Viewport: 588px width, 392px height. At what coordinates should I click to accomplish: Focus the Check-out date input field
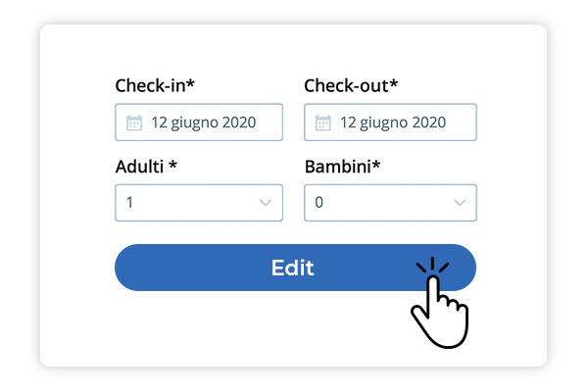click(390, 122)
